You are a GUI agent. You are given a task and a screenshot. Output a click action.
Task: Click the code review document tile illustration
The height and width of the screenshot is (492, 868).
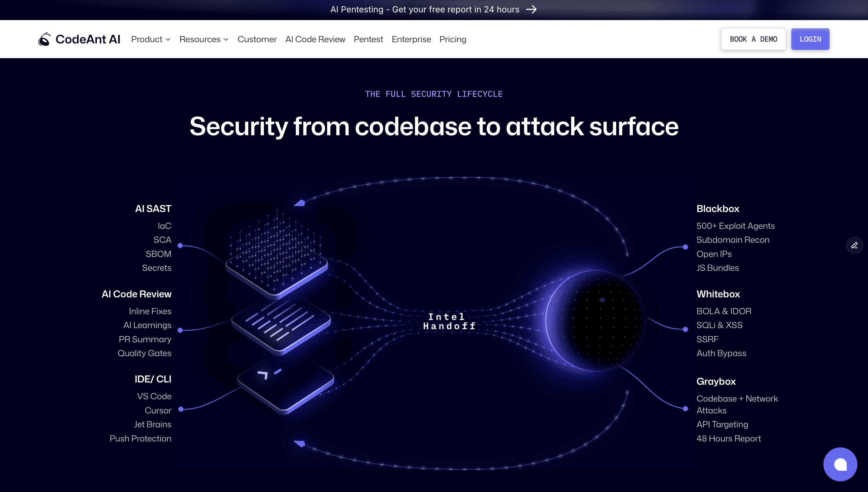[281, 326]
